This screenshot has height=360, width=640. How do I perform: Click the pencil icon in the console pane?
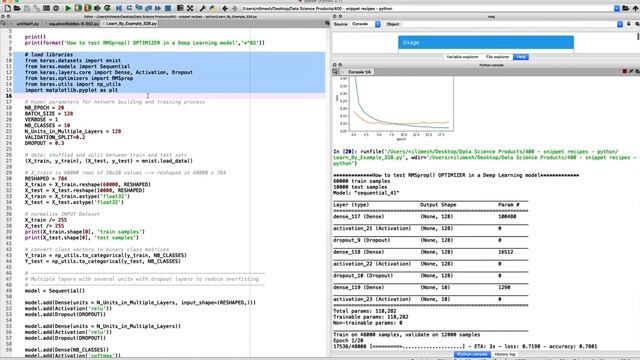(x=631, y=71)
